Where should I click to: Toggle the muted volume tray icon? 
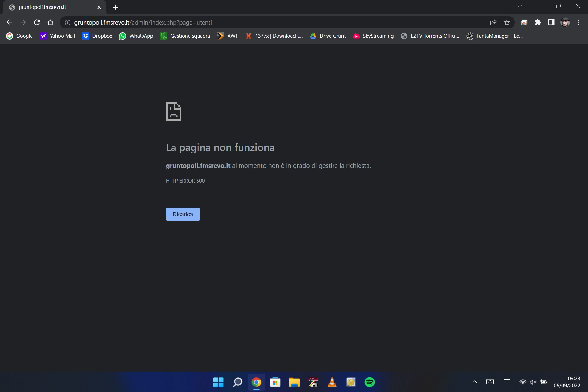point(533,382)
